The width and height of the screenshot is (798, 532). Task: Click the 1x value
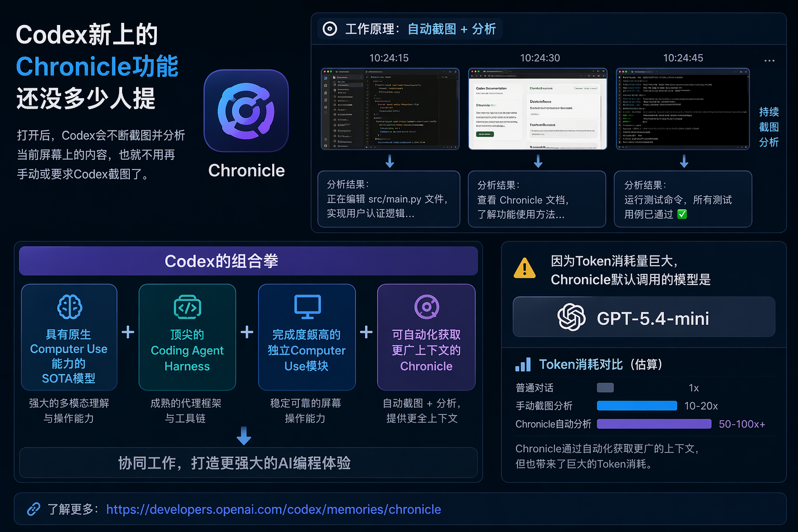694,388
